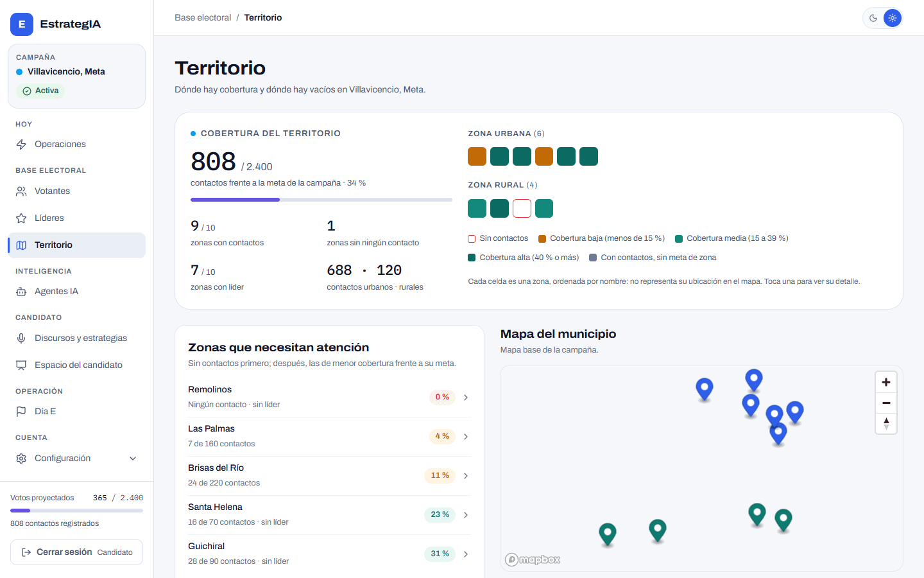Click the Cerrar sesión button

tap(77, 552)
